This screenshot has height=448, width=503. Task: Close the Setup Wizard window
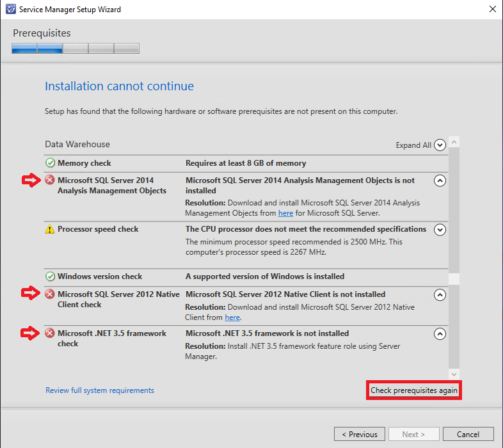tap(492, 9)
